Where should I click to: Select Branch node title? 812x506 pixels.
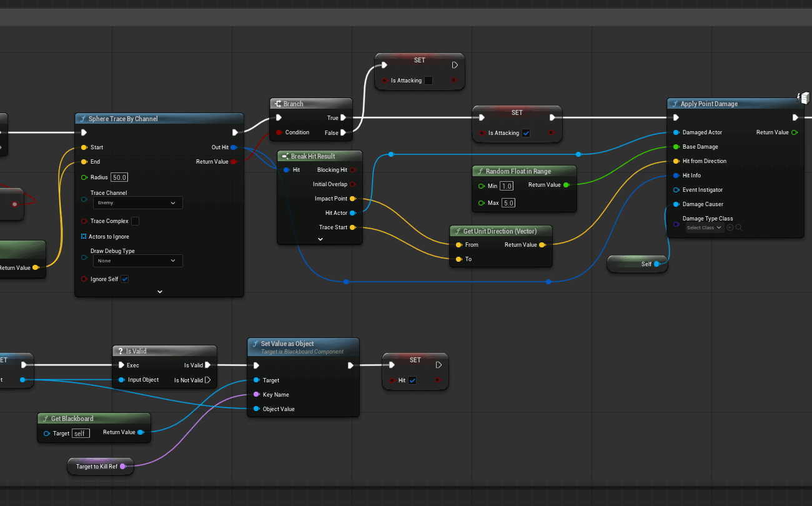click(x=293, y=104)
